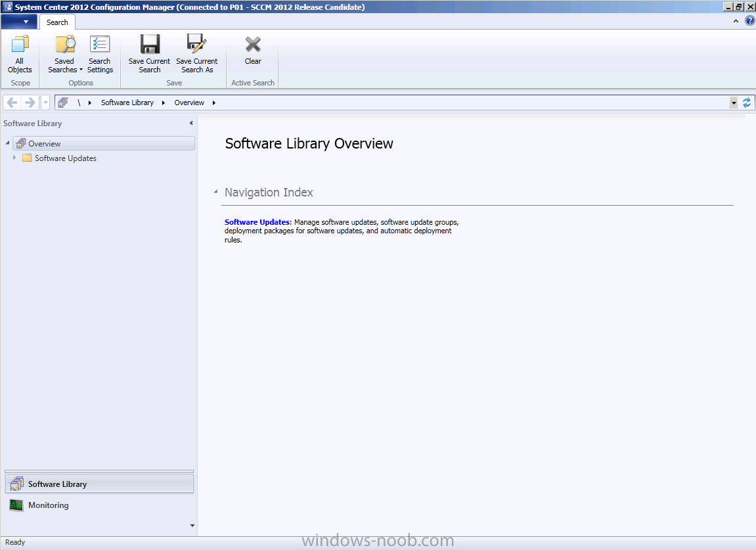Screen dimensions: 756x550
Task: Select Overview in the tree
Action: [104, 143]
